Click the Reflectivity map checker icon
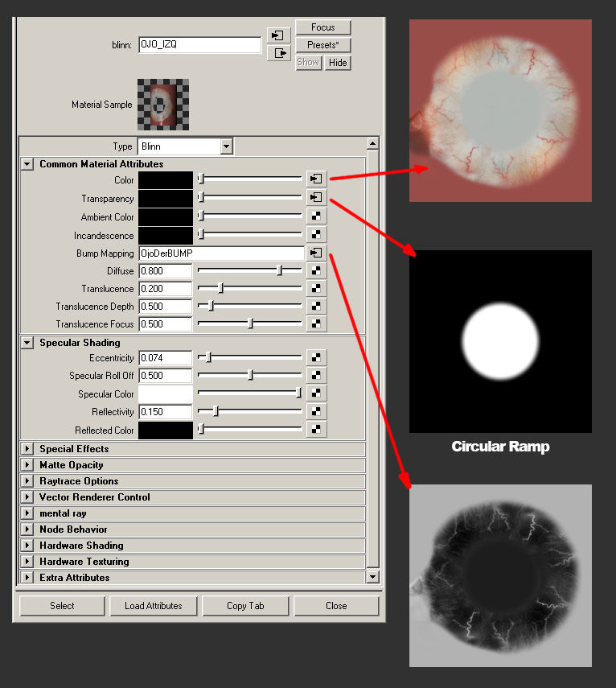This screenshot has width=616, height=688. click(x=316, y=411)
